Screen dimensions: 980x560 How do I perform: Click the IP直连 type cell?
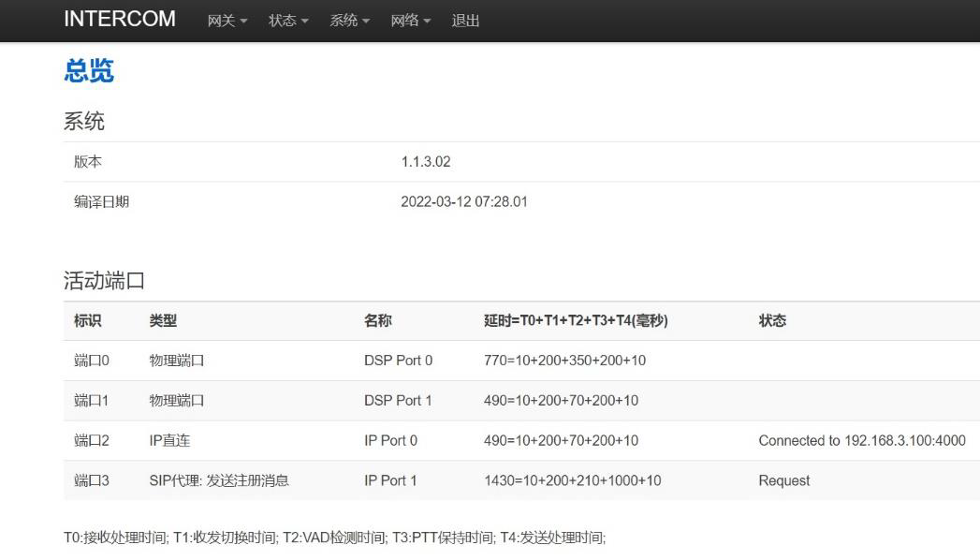point(169,441)
